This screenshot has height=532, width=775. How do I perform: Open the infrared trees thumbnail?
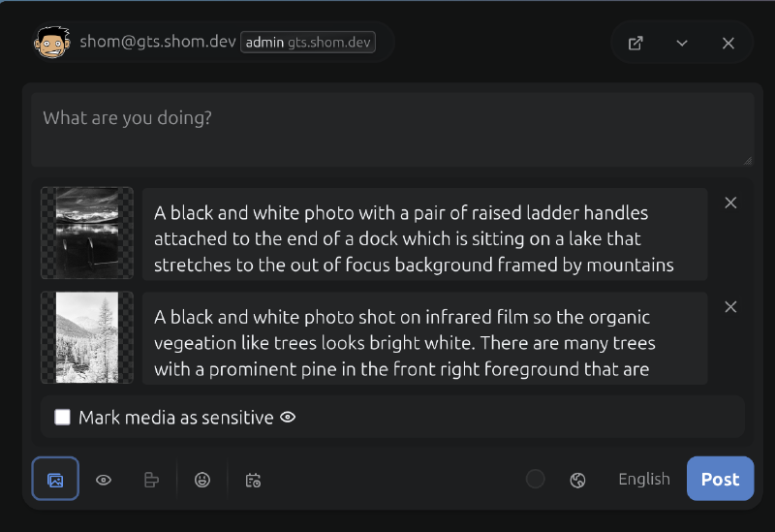click(87, 337)
